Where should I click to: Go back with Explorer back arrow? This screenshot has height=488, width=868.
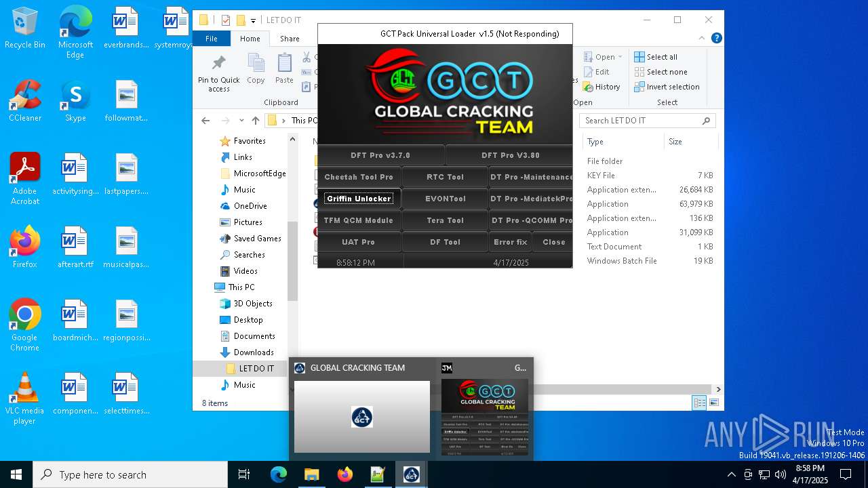pyautogui.click(x=205, y=121)
